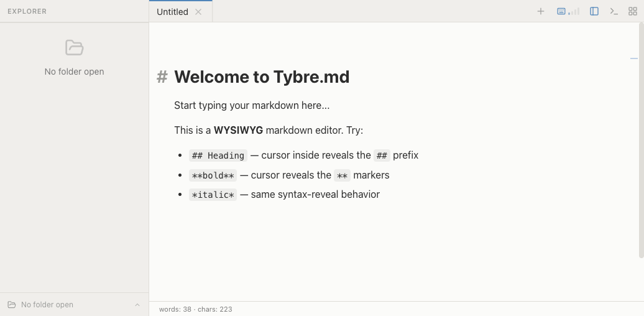Click the large open-folder icon in Explorer
The image size is (644, 316).
point(75,48)
